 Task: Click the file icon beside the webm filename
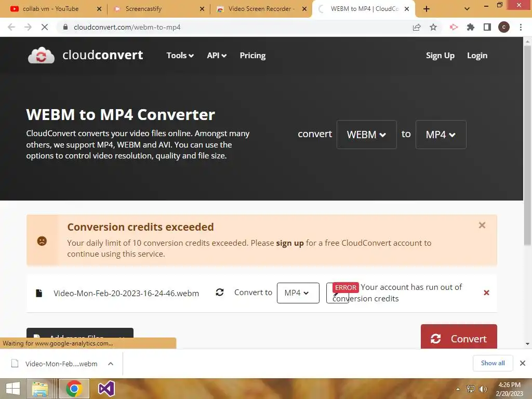tap(39, 293)
